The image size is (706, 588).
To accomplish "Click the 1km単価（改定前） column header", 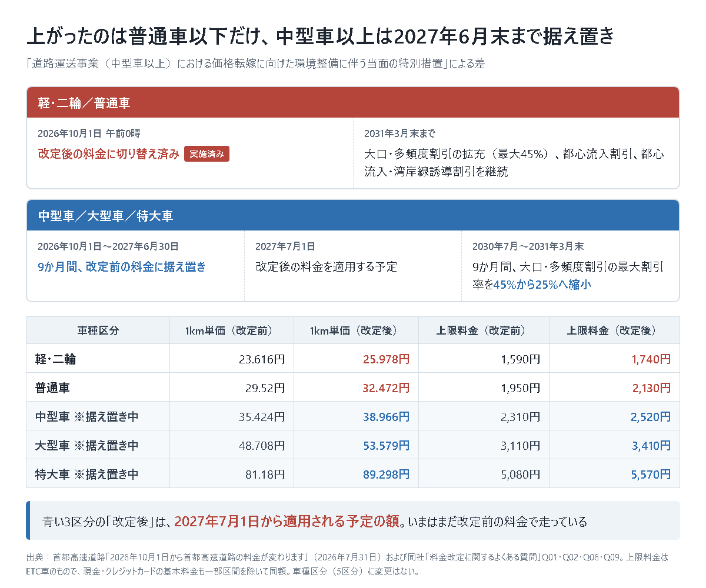I will [232, 330].
